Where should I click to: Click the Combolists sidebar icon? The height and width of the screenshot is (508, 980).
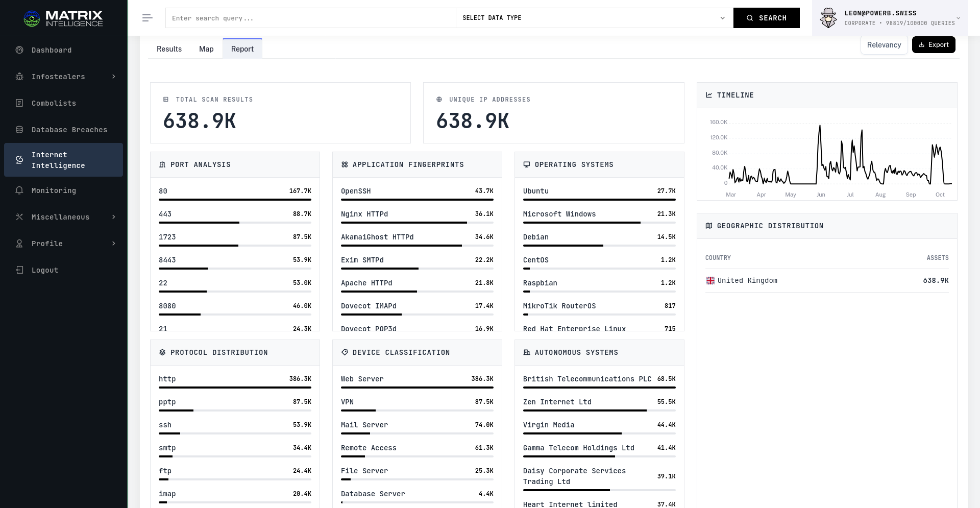click(19, 103)
